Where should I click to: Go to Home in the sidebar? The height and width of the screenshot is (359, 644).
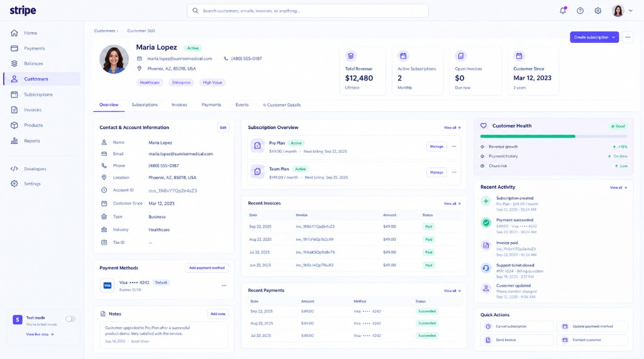pos(42,33)
